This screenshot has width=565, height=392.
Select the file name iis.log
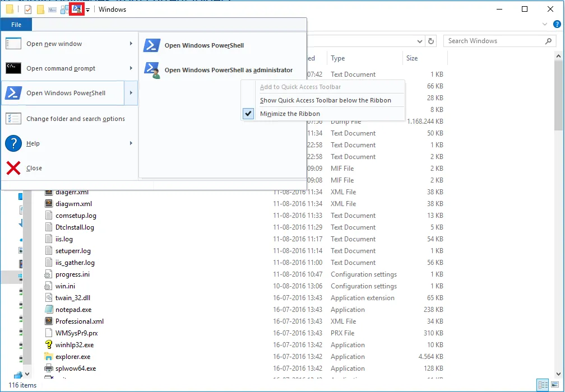point(64,239)
